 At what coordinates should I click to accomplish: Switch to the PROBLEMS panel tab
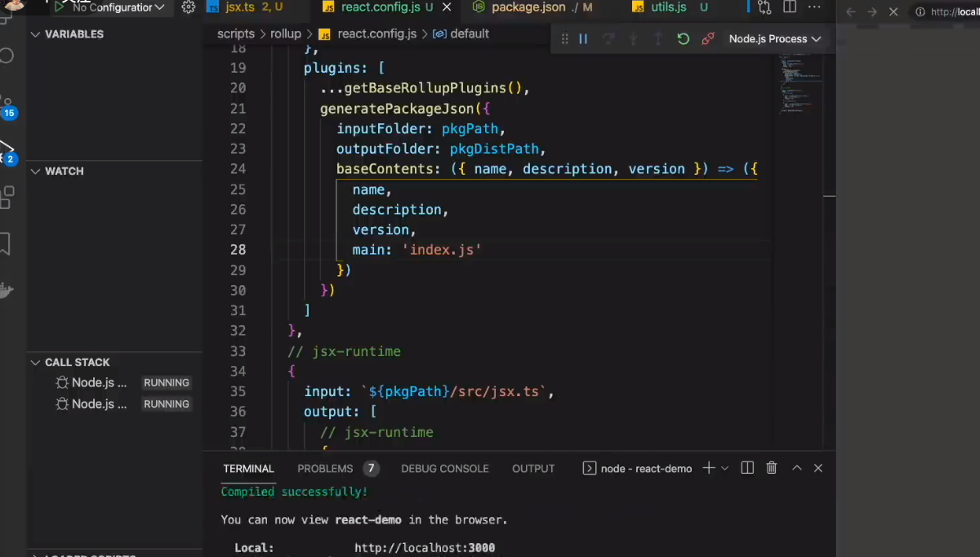325,468
